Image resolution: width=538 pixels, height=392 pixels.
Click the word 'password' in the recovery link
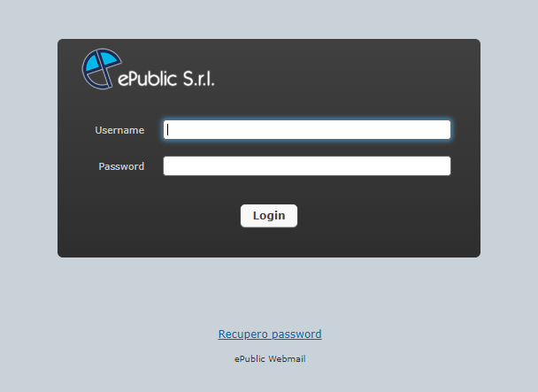point(296,334)
